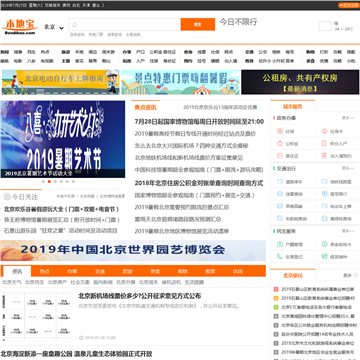This screenshot has height=360, width=360.
Task: Click the clock icon beside 2019-07-26 timestamp
Action: [81, 338]
